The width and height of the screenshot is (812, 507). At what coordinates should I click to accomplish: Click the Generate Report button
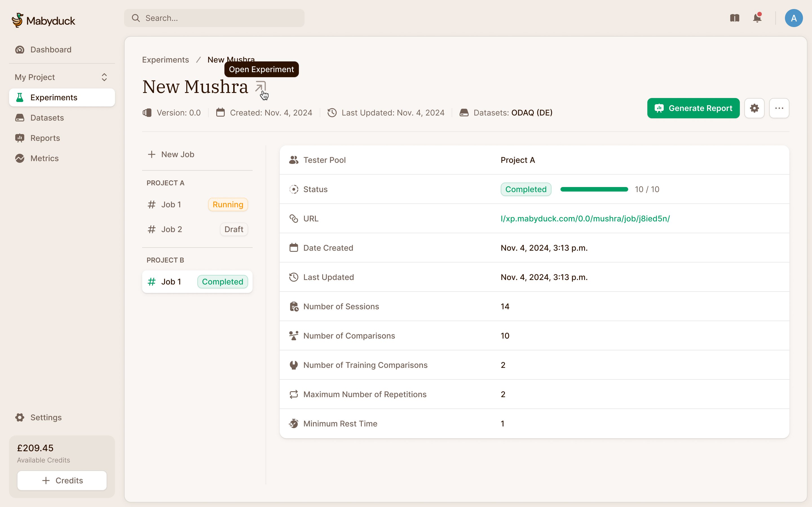(x=693, y=108)
